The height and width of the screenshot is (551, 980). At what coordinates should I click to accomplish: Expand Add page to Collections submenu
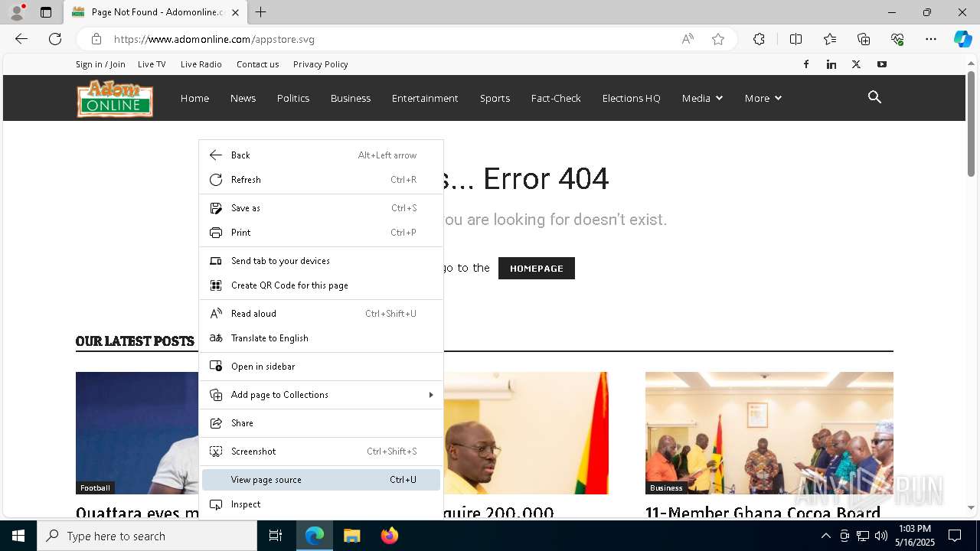[321, 395]
